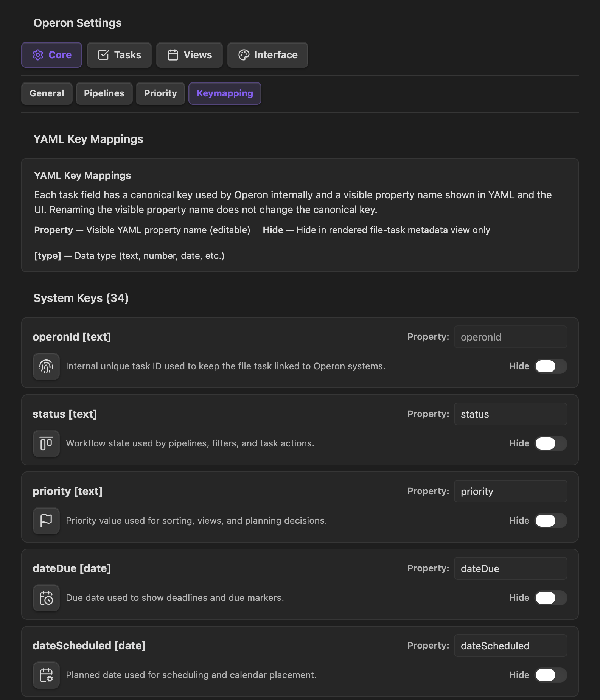
Task: Click 'status [text]' key label
Action: click(65, 414)
